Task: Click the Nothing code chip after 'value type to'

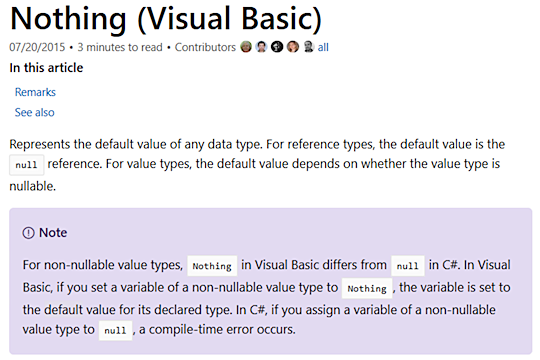Action: click(x=367, y=288)
